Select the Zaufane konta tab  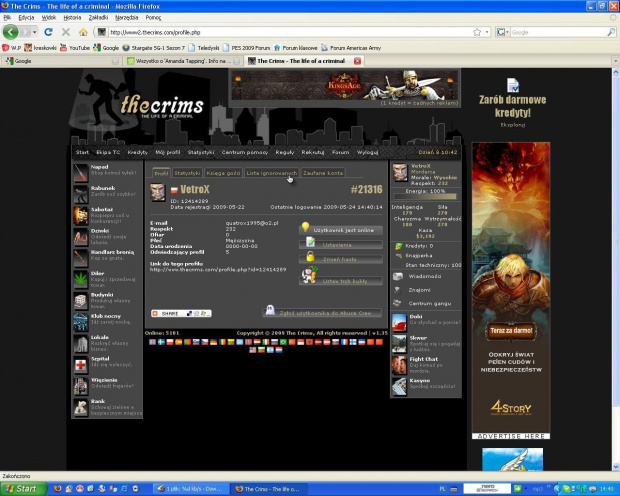pos(323,173)
